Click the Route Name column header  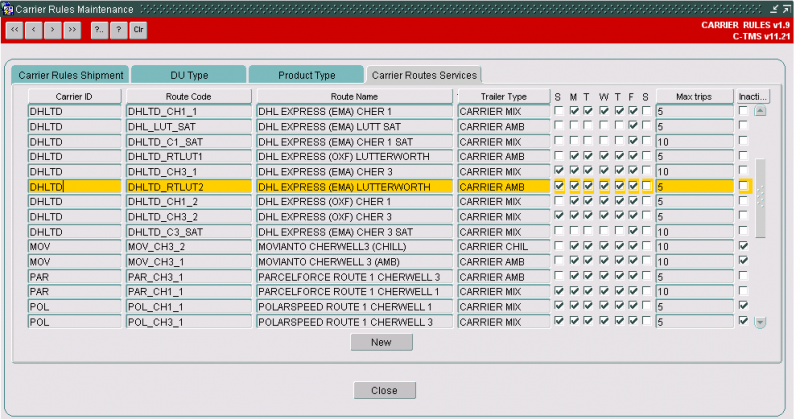pyautogui.click(x=355, y=96)
